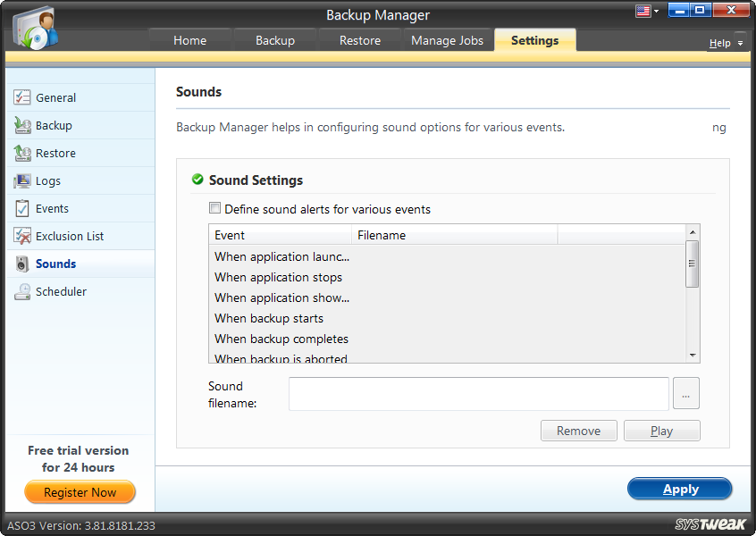Click the Register Now button

pos(80,492)
